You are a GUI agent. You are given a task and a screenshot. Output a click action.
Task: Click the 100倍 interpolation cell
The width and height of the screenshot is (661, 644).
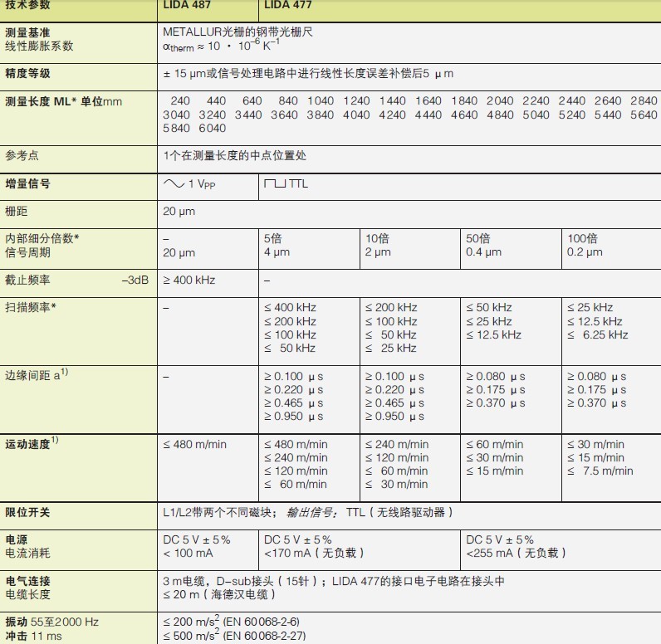coord(583,238)
